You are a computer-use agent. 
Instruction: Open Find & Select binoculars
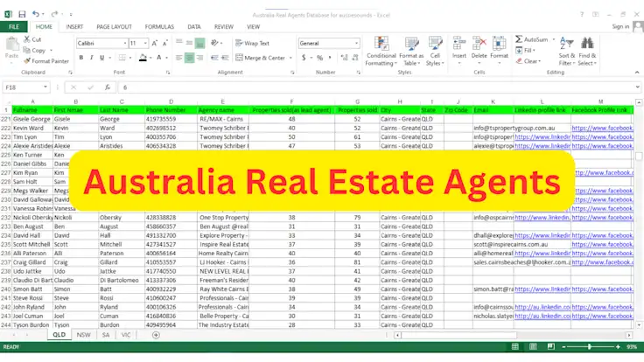coord(586,48)
